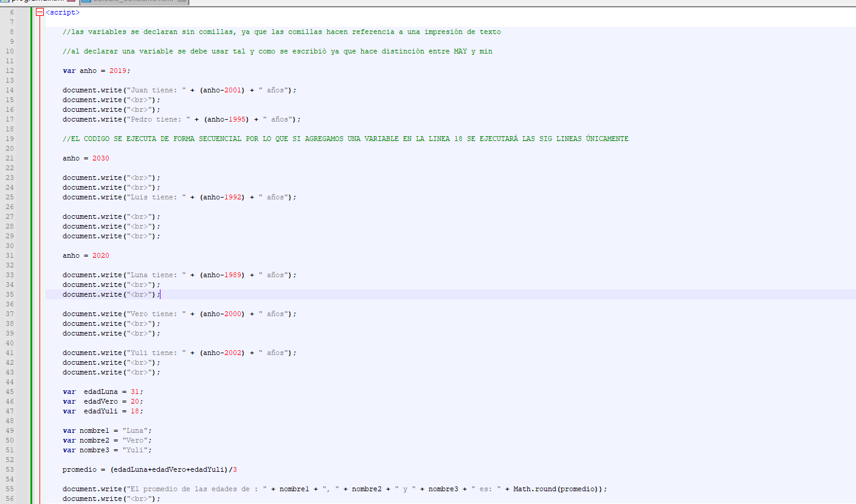
Task: Click the 'Yuli tiene:' document.write line
Action: [x=179, y=353]
